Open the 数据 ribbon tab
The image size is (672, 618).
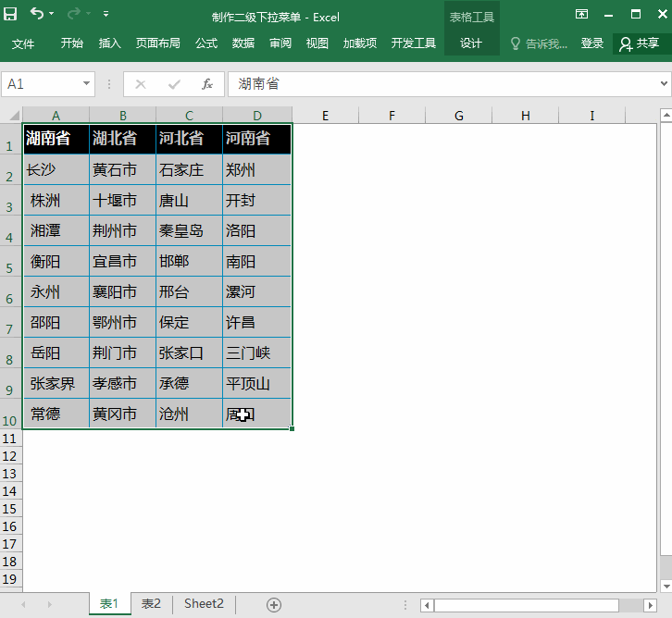(243, 43)
